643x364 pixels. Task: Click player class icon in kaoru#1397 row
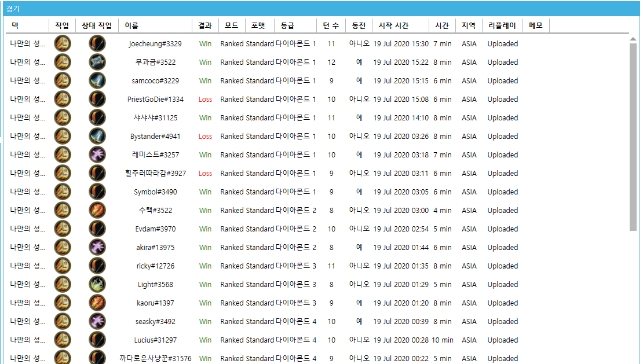tap(63, 303)
